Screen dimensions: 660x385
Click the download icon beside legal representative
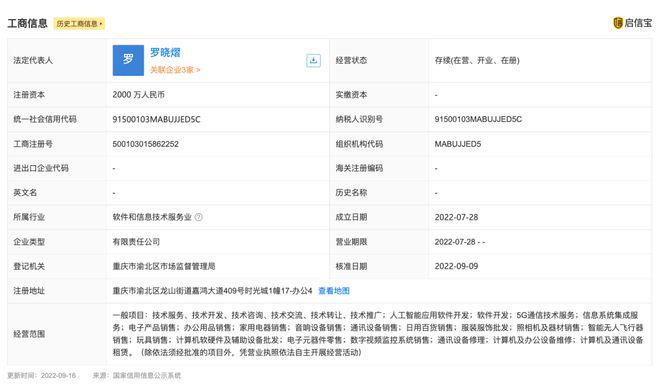point(313,61)
